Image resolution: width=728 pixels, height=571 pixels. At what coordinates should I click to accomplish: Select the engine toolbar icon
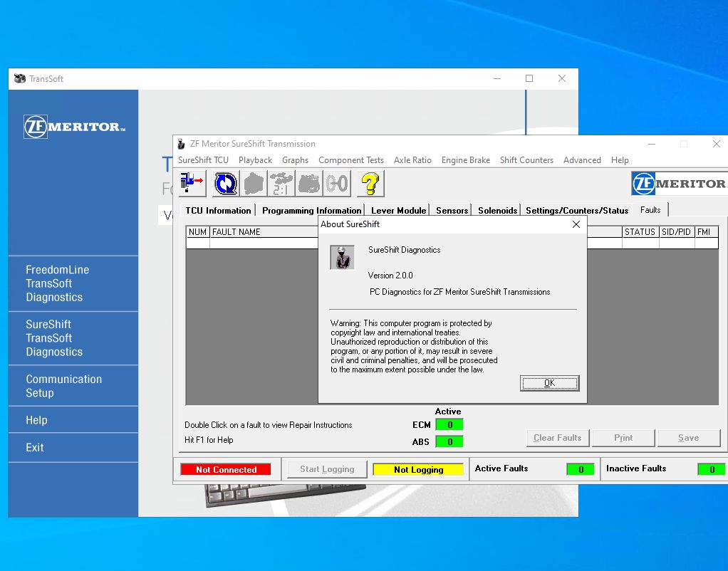pyautogui.click(x=309, y=183)
